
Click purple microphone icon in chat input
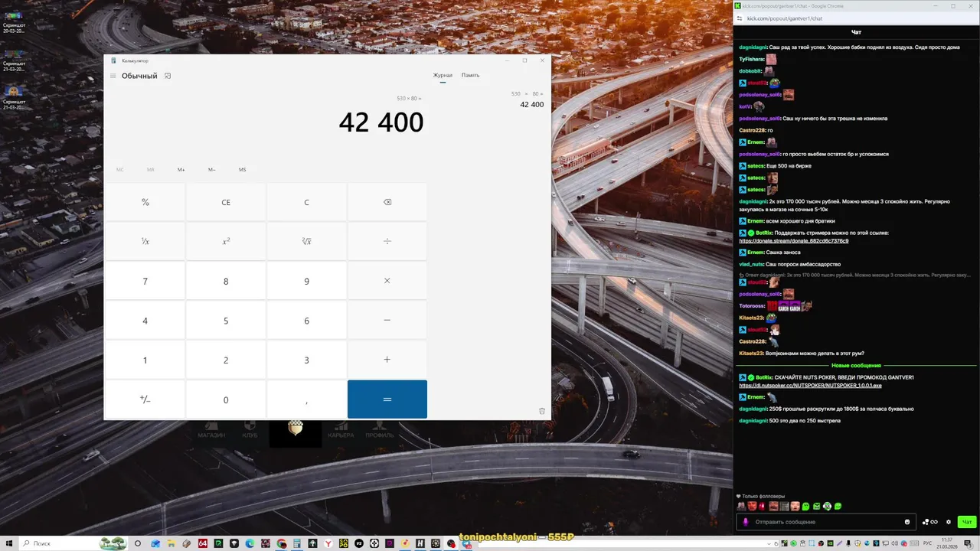point(746,522)
